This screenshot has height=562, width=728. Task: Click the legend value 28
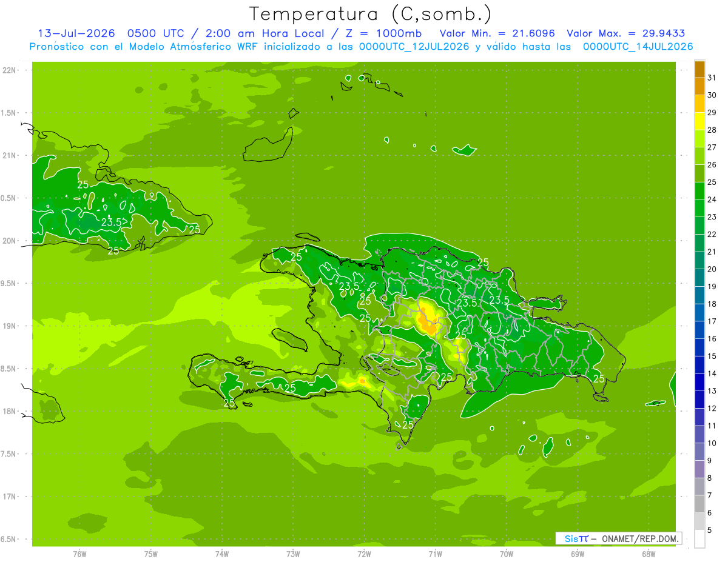712,130
